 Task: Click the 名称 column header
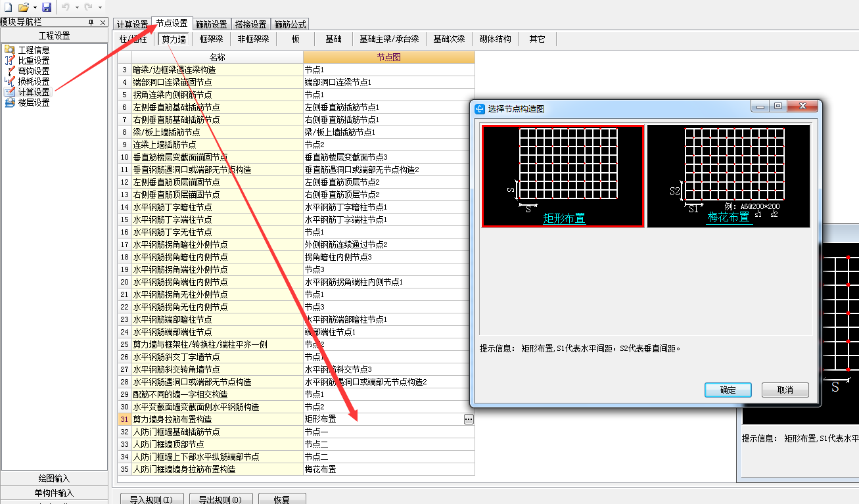click(218, 57)
